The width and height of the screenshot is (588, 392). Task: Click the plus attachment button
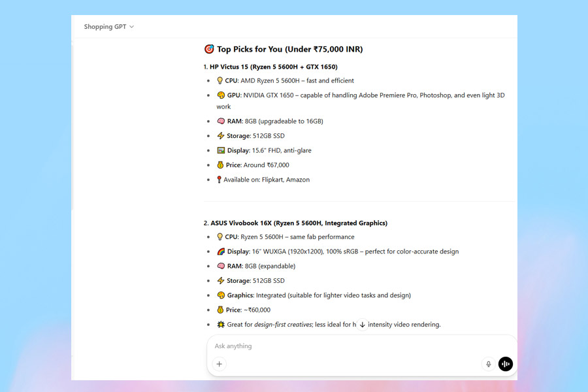pyautogui.click(x=220, y=364)
